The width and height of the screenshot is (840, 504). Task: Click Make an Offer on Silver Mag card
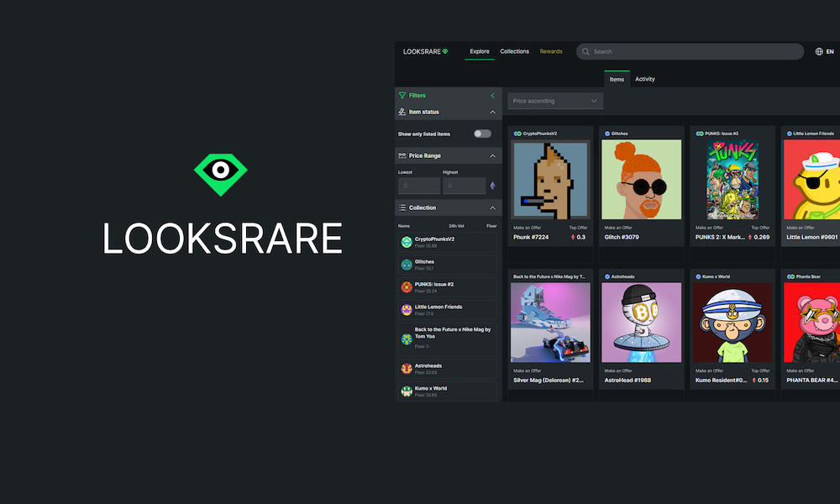528,370
